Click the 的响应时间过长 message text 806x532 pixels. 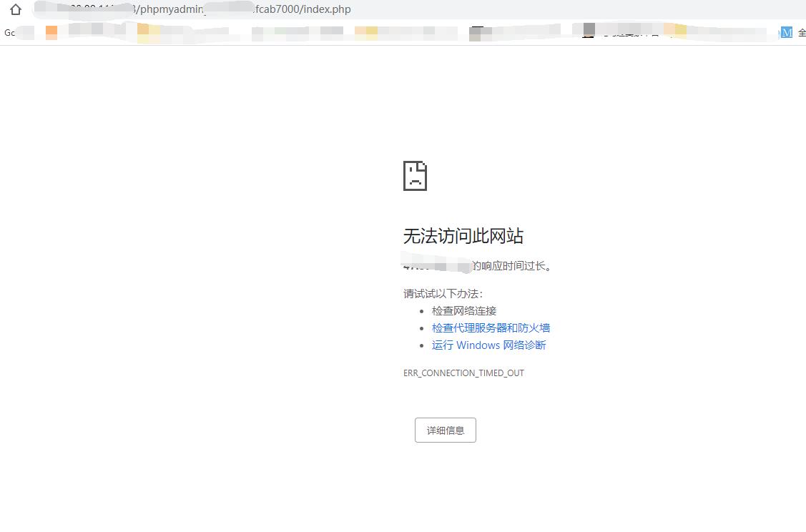tap(513, 266)
